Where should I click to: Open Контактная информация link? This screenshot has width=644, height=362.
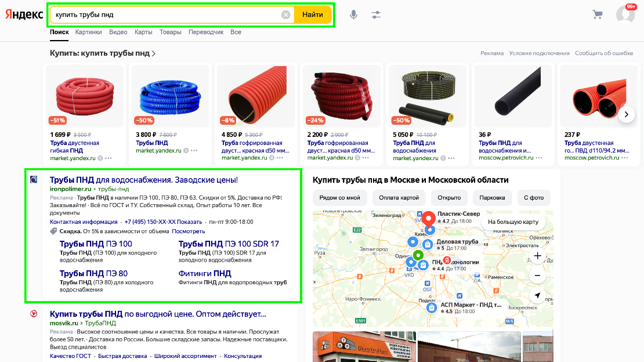84,222
